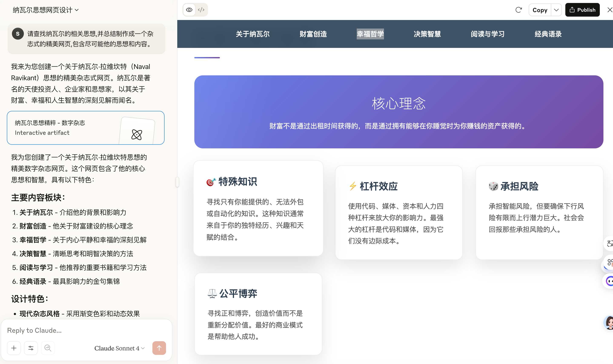Open chat title 纳瓦尔思想网页设计 menu
This screenshot has height=364, width=613.
click(46, 10)
